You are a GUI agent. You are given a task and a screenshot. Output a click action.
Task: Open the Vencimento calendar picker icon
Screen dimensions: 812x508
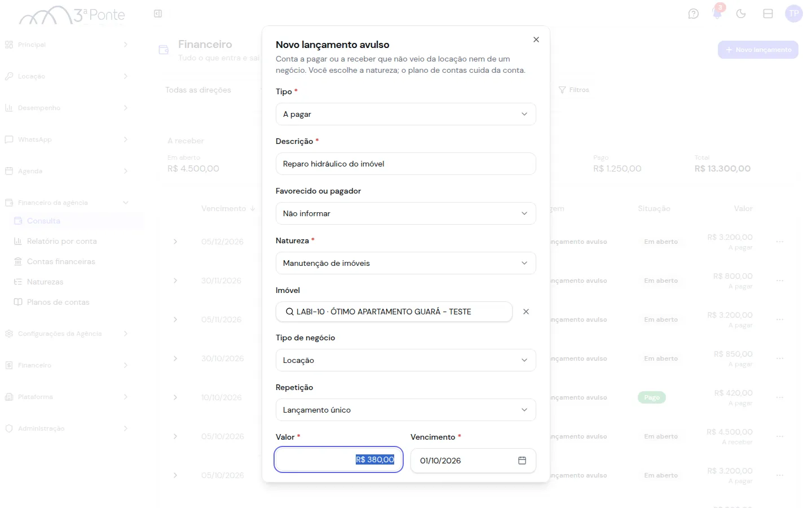(522, 461)
